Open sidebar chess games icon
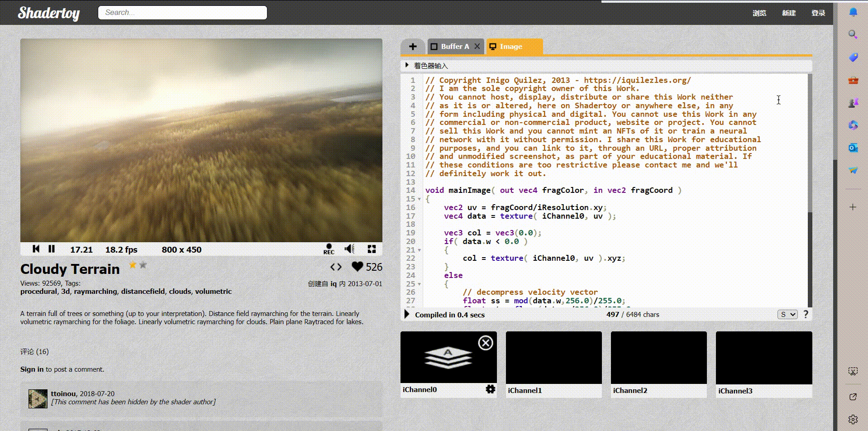Image resolution: width=868 pixels, height=431 pixels. coord(853,103)
